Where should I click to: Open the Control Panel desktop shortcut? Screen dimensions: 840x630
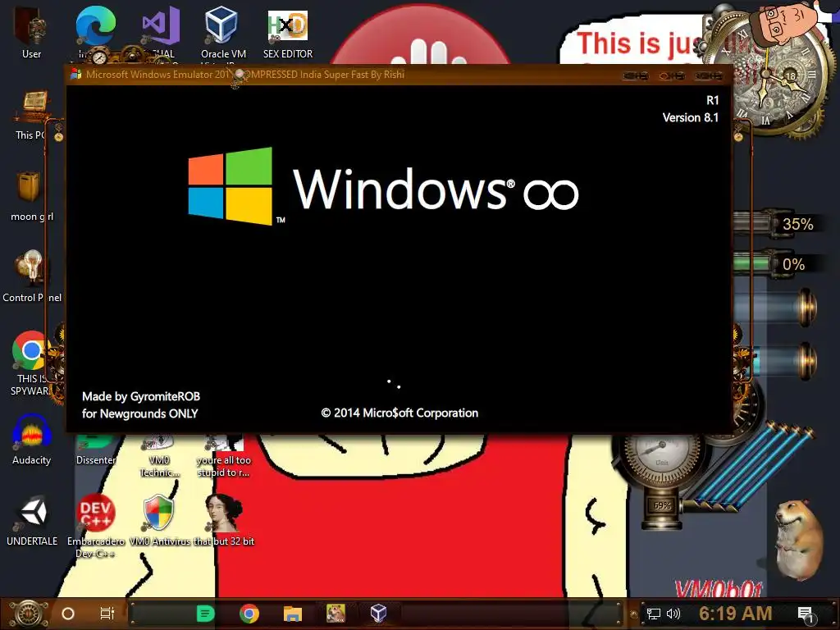pos(31,276)
